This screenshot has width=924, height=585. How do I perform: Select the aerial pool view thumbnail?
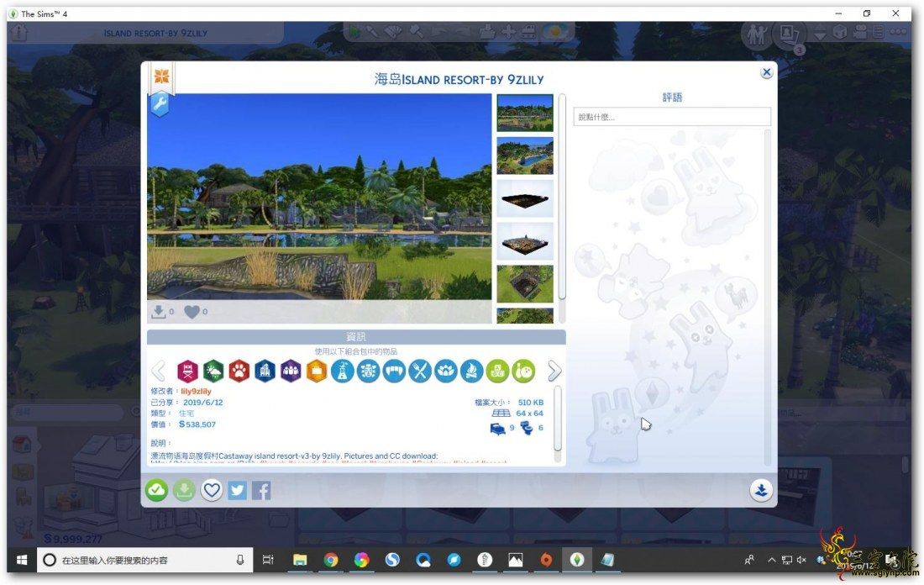point(525,155)
